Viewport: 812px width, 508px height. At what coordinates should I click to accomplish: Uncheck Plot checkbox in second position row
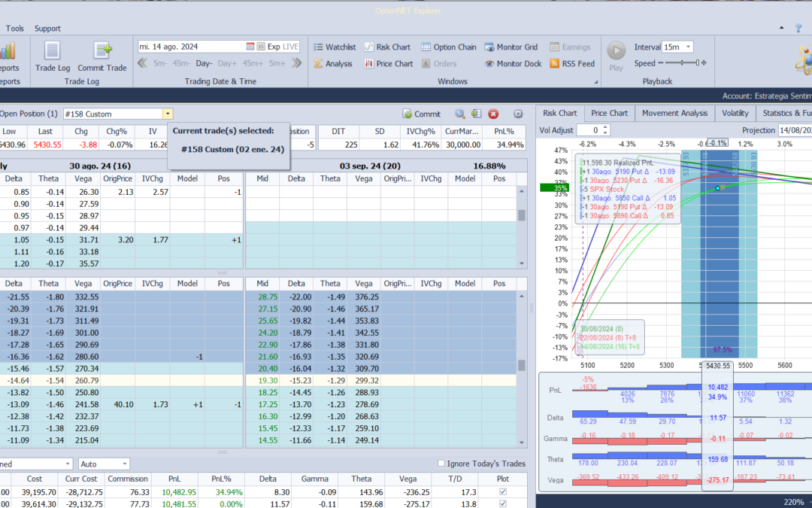coord(504,503)
